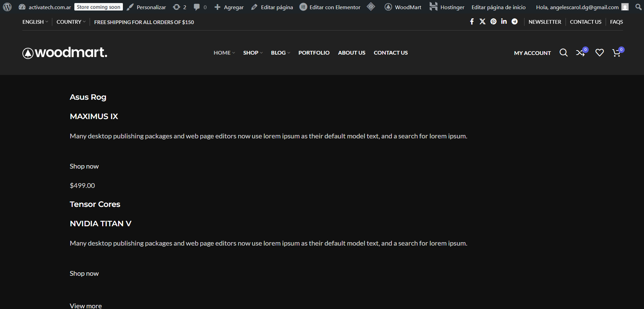The width and height of the screenshot is (644, 309).
Task: Open the shopping cart icon
Action: click(x=617, y=53)
